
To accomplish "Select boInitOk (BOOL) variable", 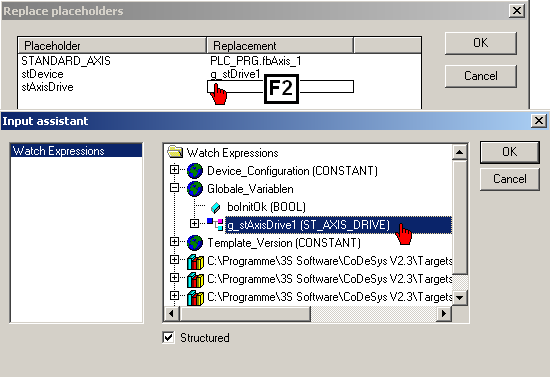I will (x=267, y=207).
